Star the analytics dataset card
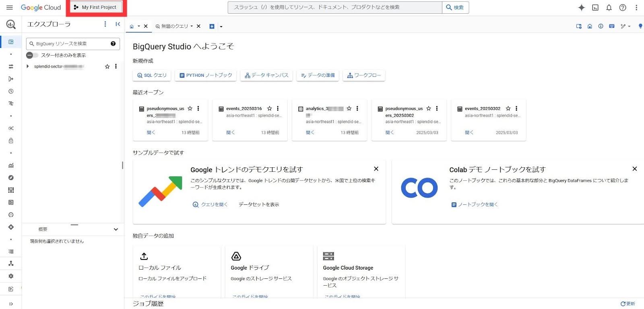The image size is (644, 309). [349, 108]
